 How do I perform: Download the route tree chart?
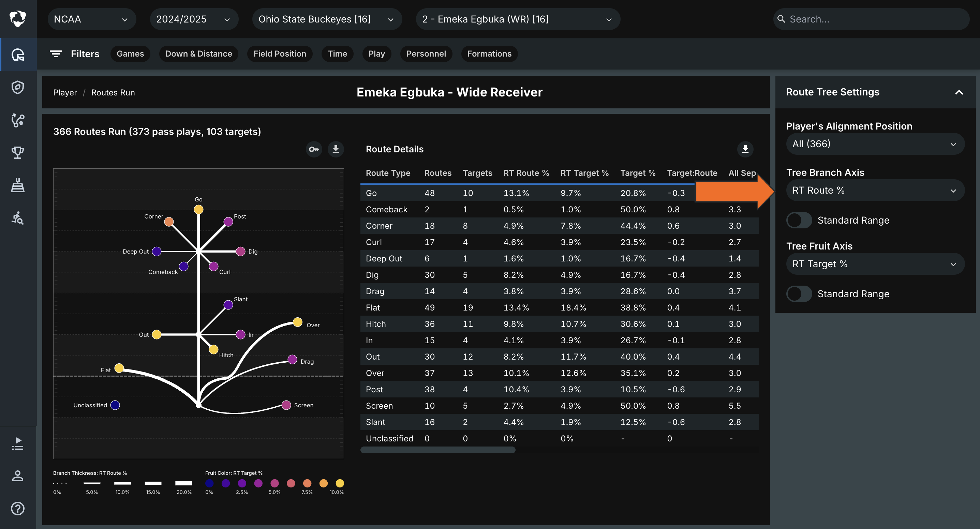336,149
